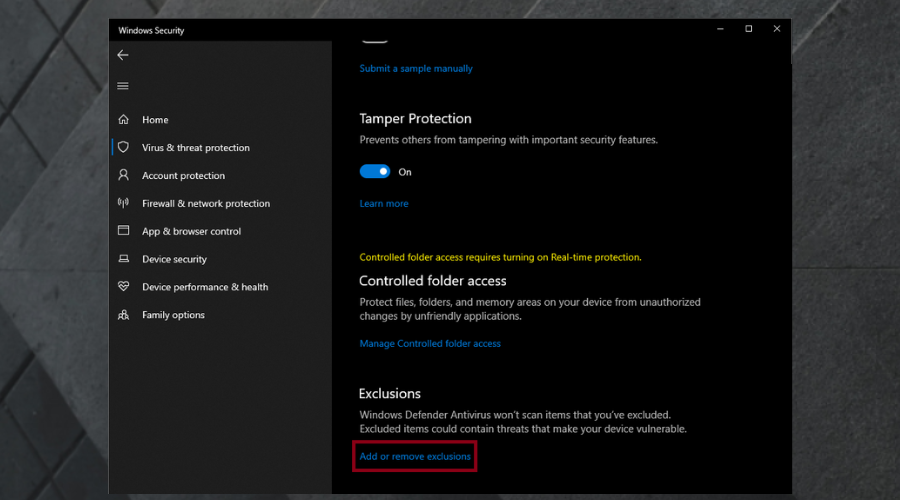This screenshot has width=900, height=500.
Task: Open Family options people icon
Action: [x=124, y=315]
